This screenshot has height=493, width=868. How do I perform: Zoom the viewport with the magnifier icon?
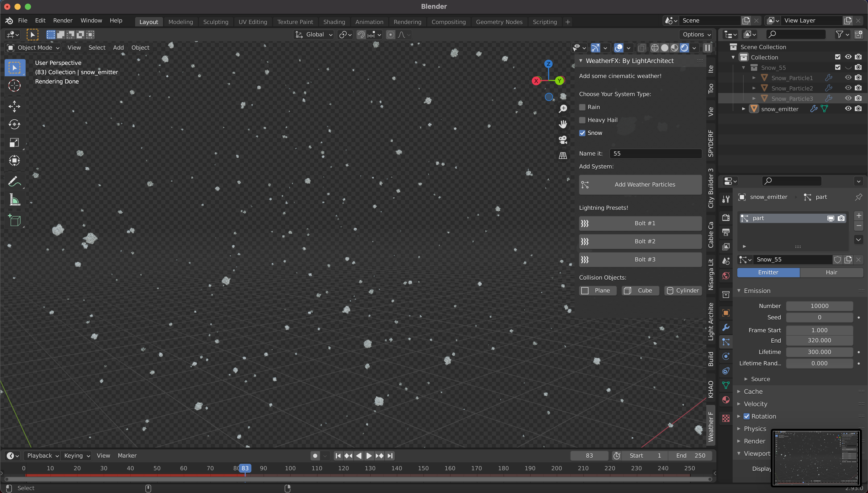click(x=563, y=109)
